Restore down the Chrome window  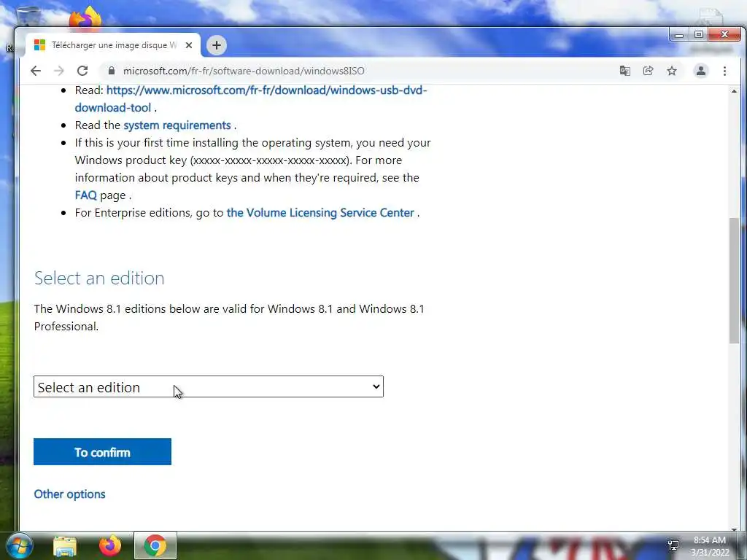coord(699,35)
